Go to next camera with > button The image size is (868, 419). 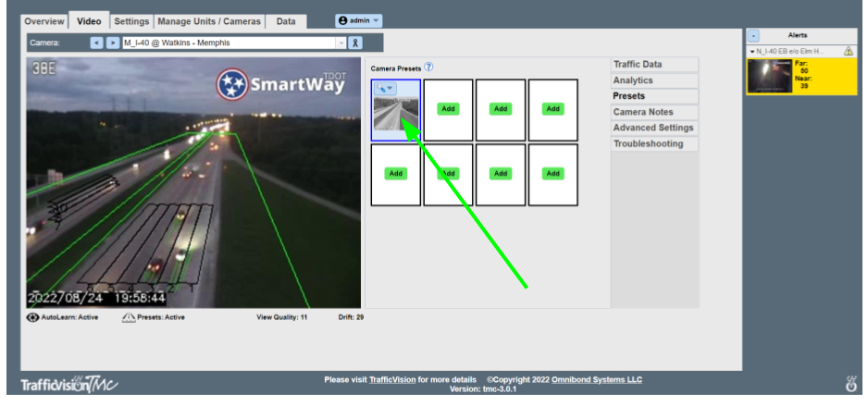coord(112,43)
